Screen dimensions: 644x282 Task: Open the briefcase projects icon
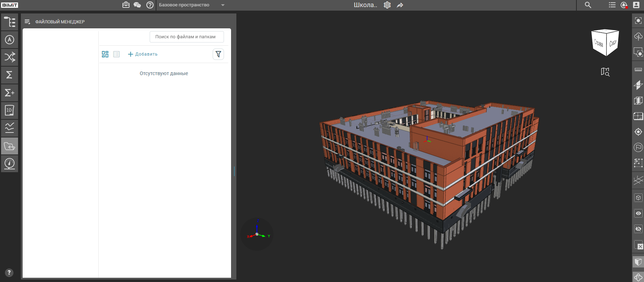click(x=126, y=5)
